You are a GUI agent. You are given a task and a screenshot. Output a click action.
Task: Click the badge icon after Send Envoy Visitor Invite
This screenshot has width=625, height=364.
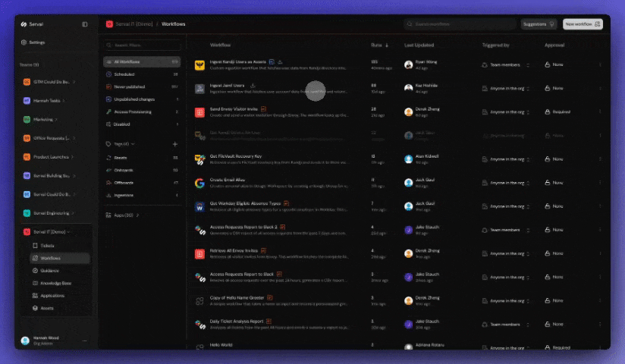tap(263, 109)
